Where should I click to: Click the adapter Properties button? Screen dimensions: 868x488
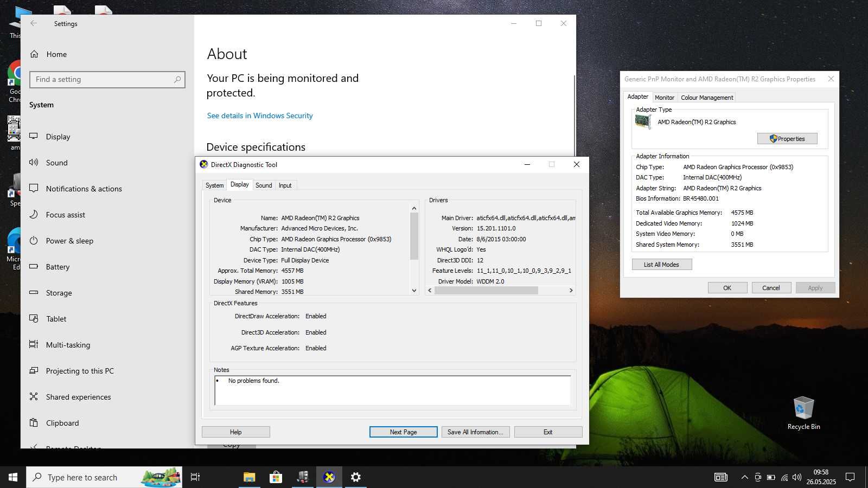pos(787,139)
